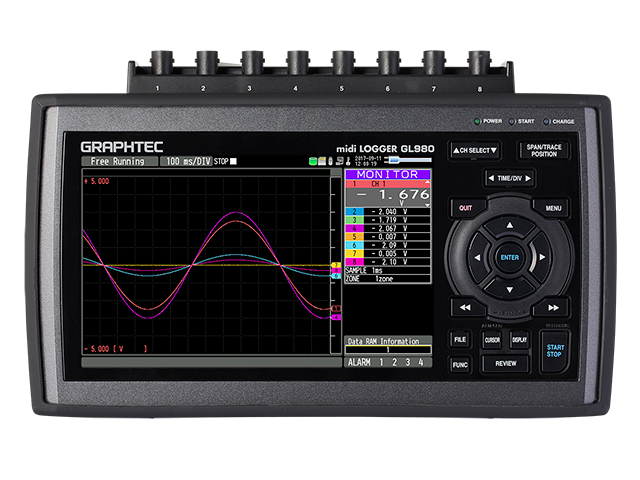Viewport: 640px width, 480px height.
Task: Click ALARM indicator number 3
Action: (408, 362)
